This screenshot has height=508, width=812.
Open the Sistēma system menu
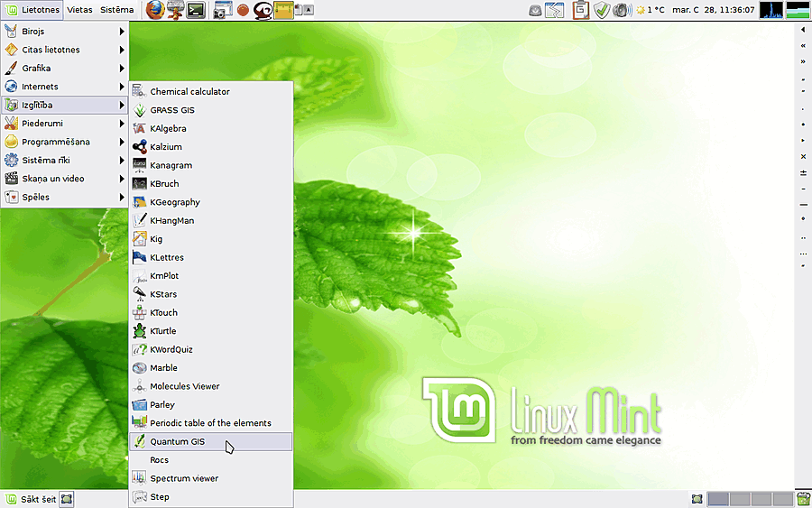[x=116, y=10]
